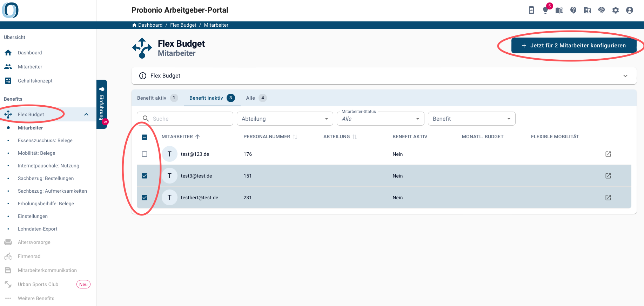
Task: Click the Gehaltskonzept calculator icon
Action: [x=8, y=81]
